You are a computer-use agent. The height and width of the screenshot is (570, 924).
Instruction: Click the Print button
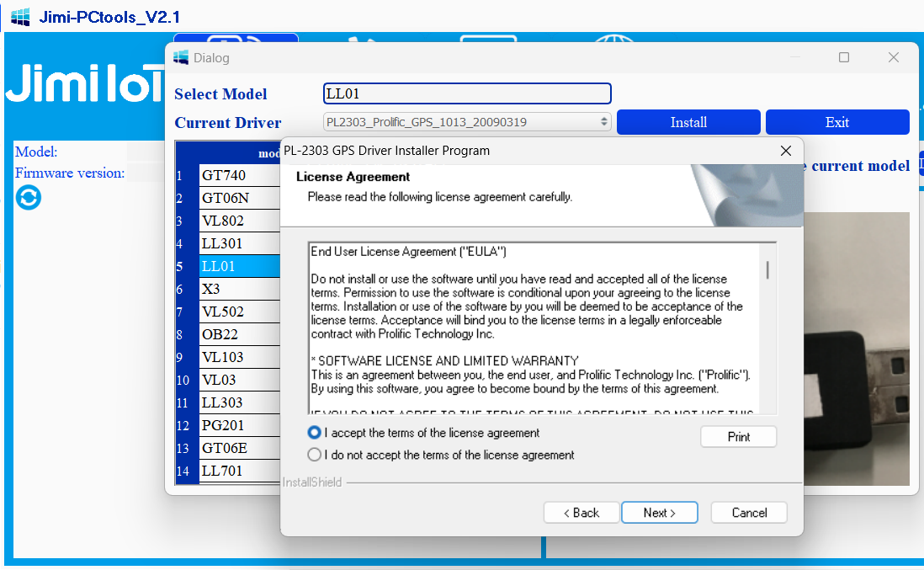coord(738,437)
